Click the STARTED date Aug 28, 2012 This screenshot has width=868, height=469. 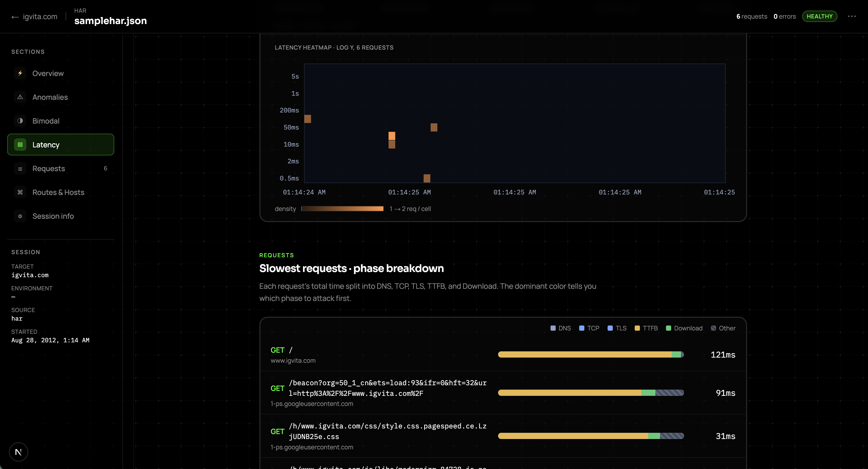click(50, 340)
